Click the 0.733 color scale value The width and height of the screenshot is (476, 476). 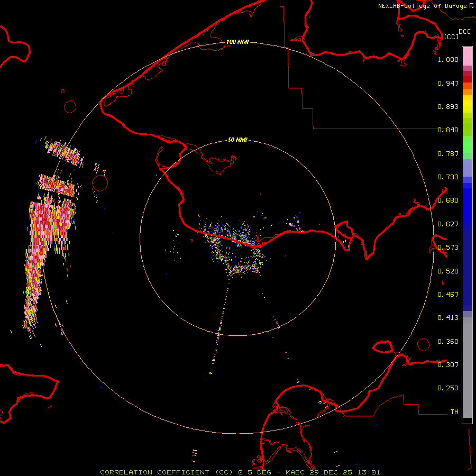(448, 177)
